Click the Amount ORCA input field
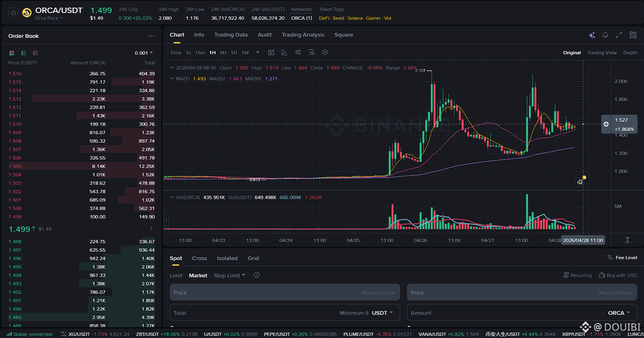 522,313
